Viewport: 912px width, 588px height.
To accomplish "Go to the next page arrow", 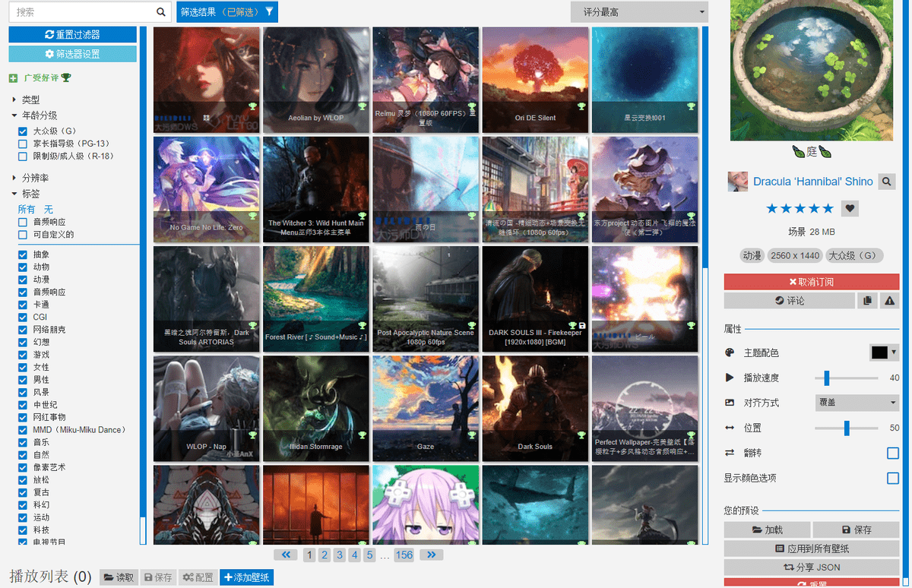I will coord(431,555).
